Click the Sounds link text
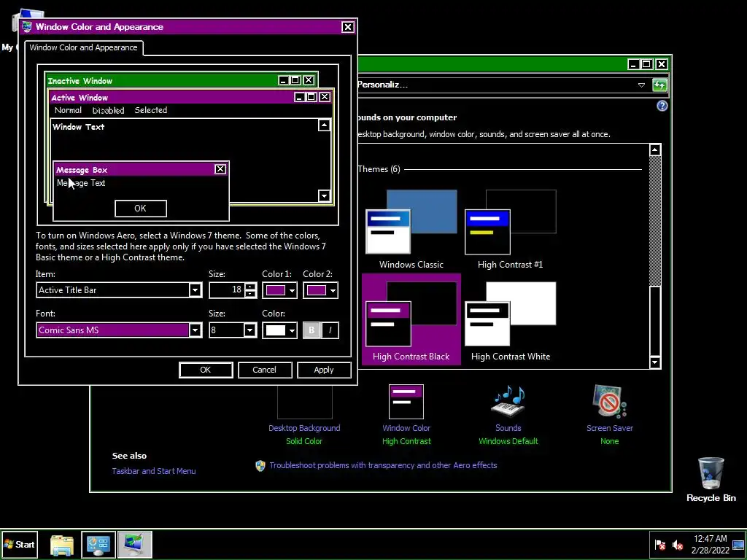This screenshot has width=747, height=560. coord(508,428)
